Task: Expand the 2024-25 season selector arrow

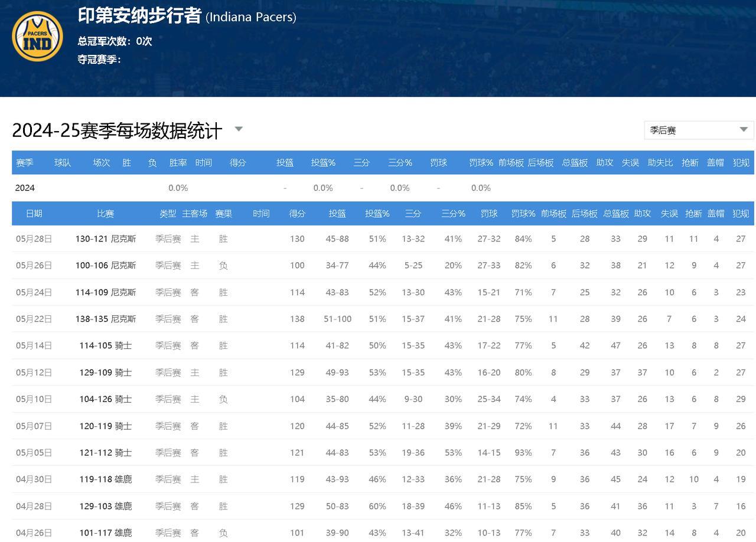Action: pyautogui.click(x=239, y=129)
